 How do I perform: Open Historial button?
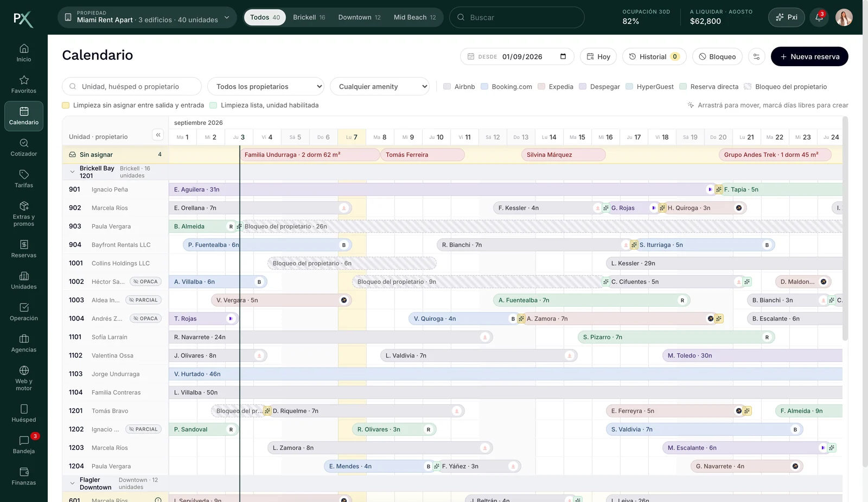click(654, 56)
